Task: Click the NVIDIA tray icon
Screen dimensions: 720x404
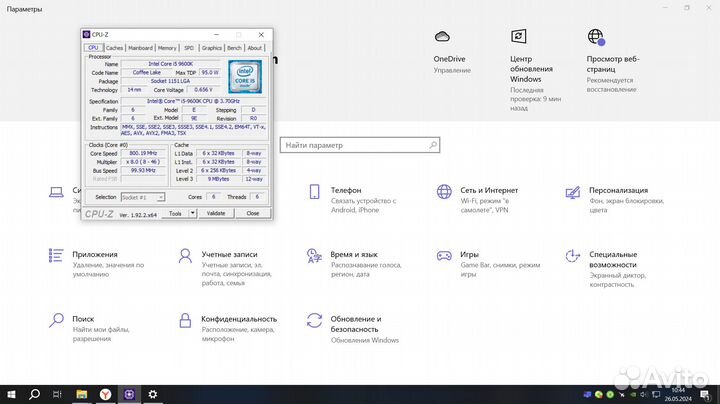Action: [633, 394]
